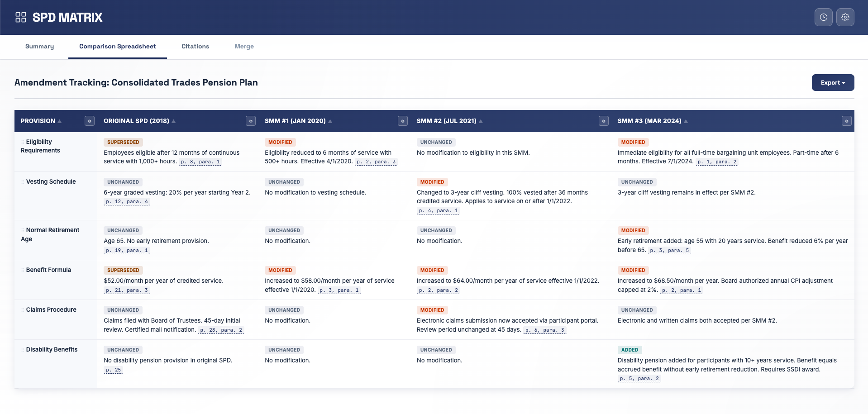Click the SPD Matrix grid logo icon
The image size is (868, 414).
(x=20, y=17)
